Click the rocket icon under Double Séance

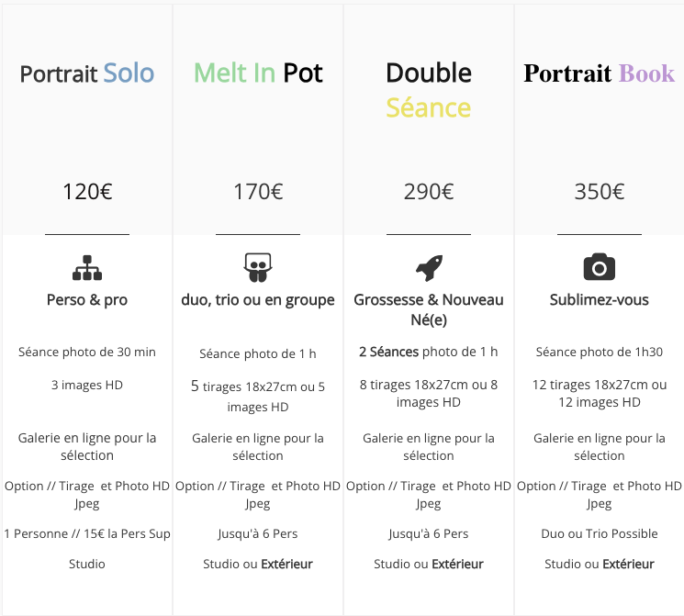click(x=429, y=267)
